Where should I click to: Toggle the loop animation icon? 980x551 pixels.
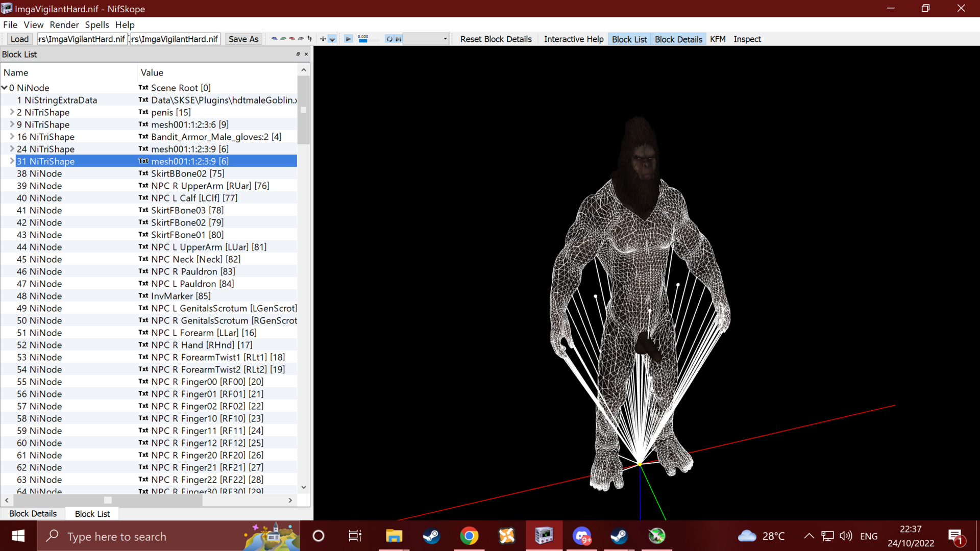pos(389,39)
